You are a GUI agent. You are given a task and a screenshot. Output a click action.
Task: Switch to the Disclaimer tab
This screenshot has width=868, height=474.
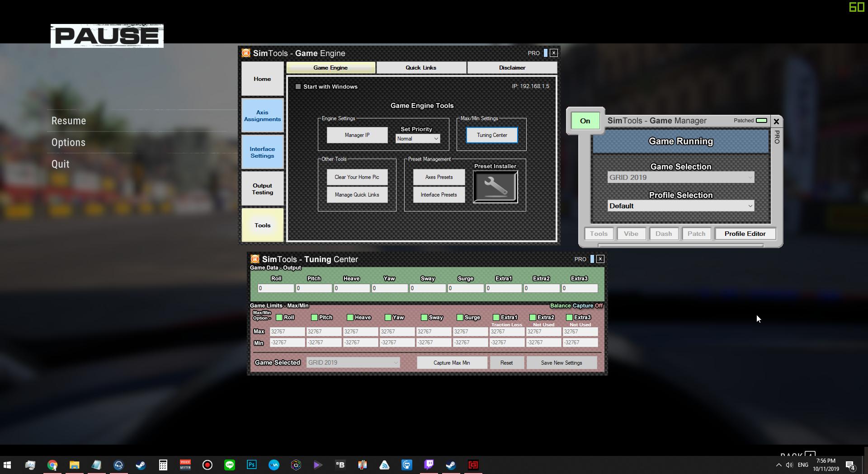tap(512, 67)
